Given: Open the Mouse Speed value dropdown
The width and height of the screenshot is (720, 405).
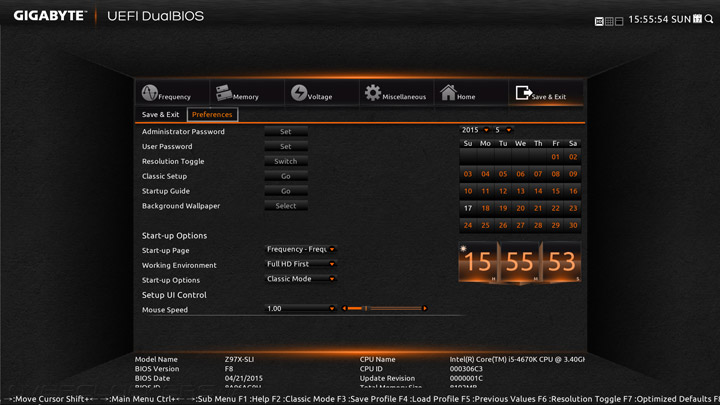Looking at the screenshot, I should coord(301,309).
